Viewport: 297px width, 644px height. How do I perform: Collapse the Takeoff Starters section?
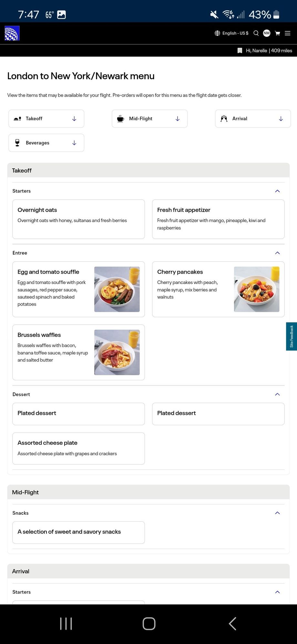[x=277, y=191]
